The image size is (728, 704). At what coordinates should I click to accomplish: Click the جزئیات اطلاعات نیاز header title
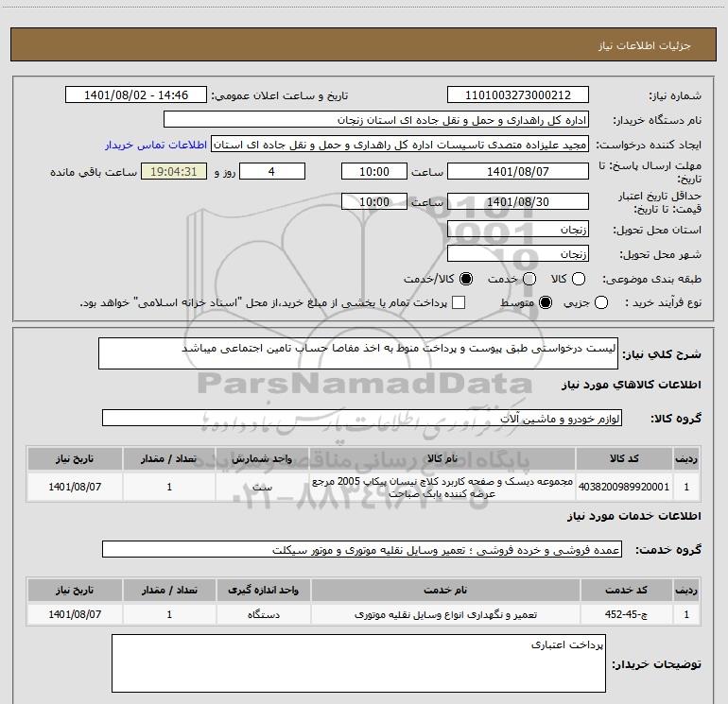[645, 45]
